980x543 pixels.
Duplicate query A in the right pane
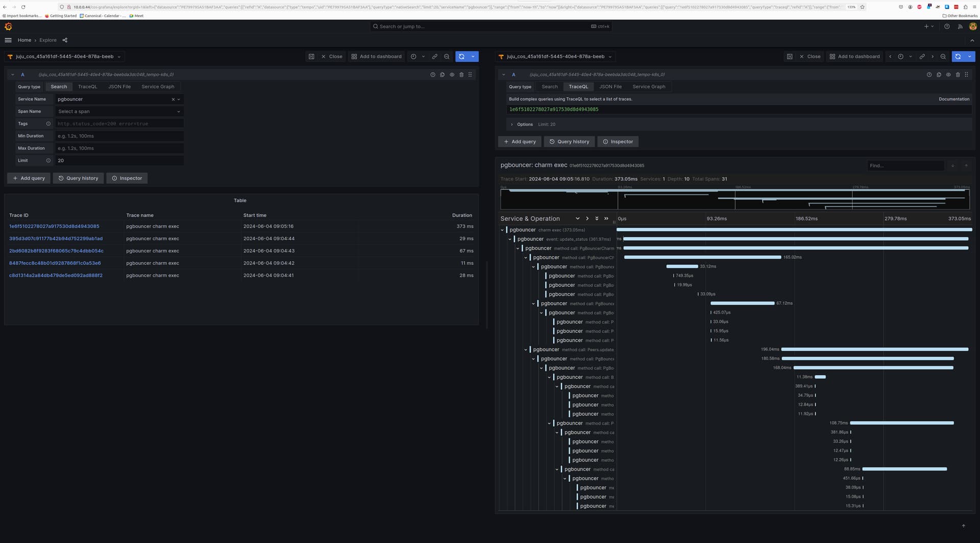coord(939,75)
